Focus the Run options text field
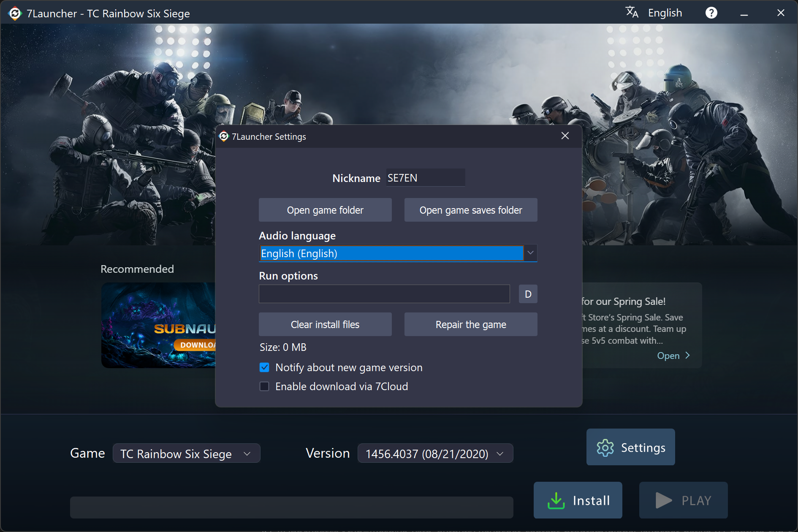This screenshot has width=798, height=532. (x=384, y=294)
